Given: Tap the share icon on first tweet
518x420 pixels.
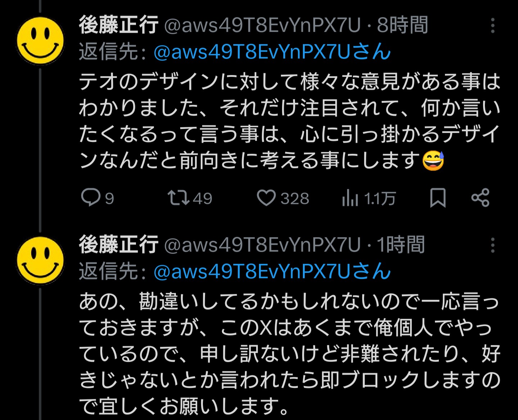Looking at the screenshot, I should 481,198.
